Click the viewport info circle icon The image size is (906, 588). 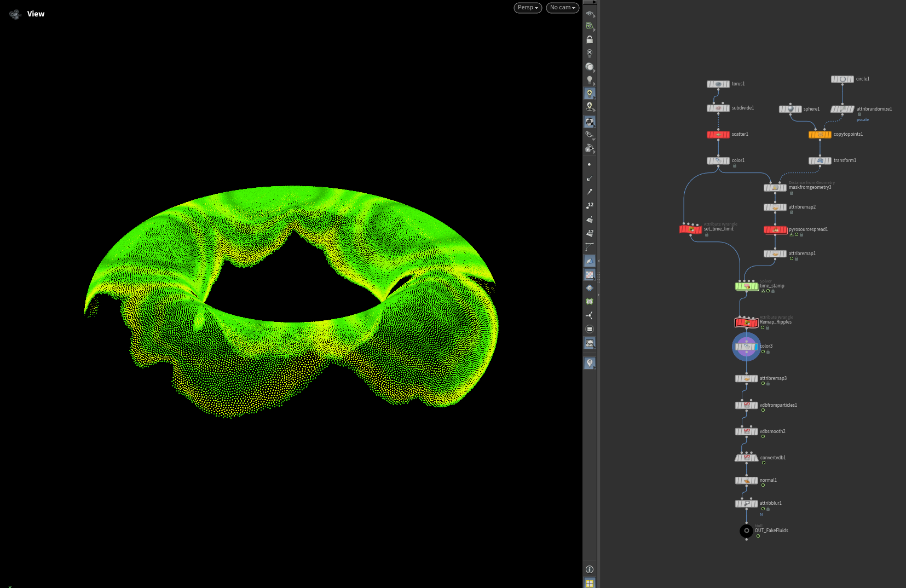click(x=589, y=569)
